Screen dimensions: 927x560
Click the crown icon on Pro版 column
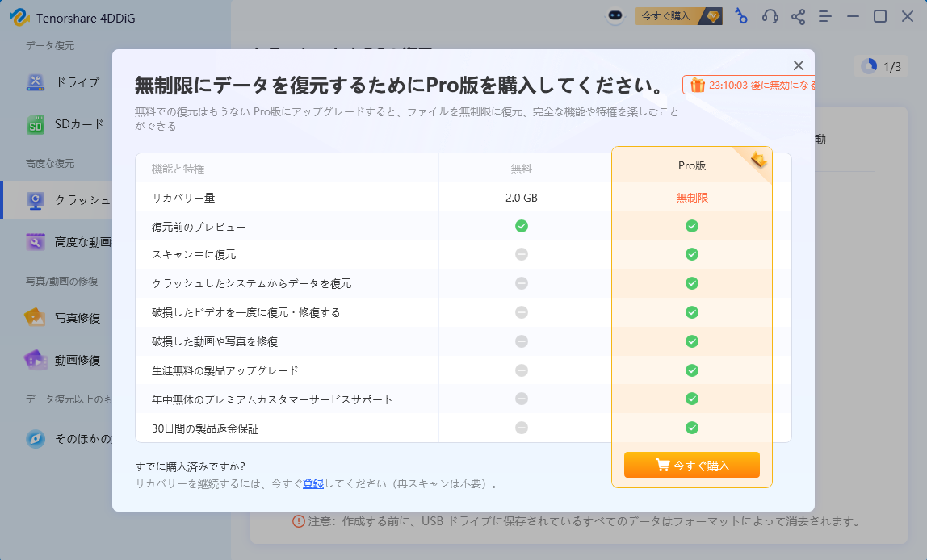click(758, 160)
